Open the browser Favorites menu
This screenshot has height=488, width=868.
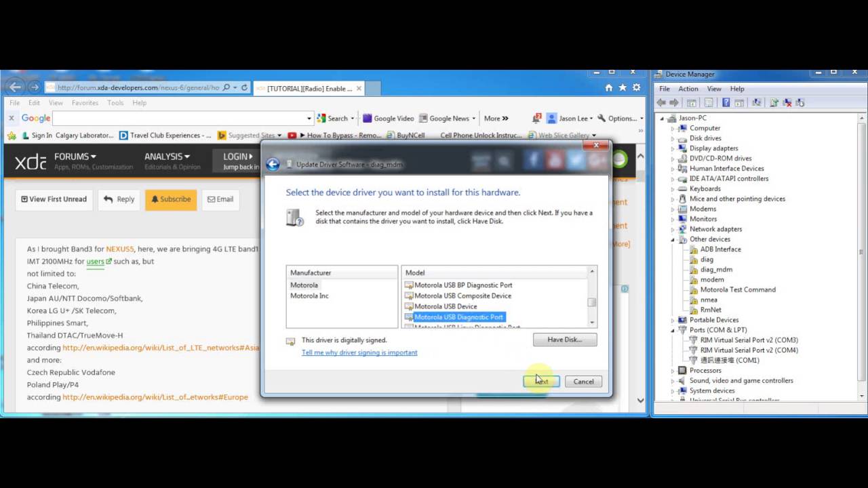pos(85,103)
